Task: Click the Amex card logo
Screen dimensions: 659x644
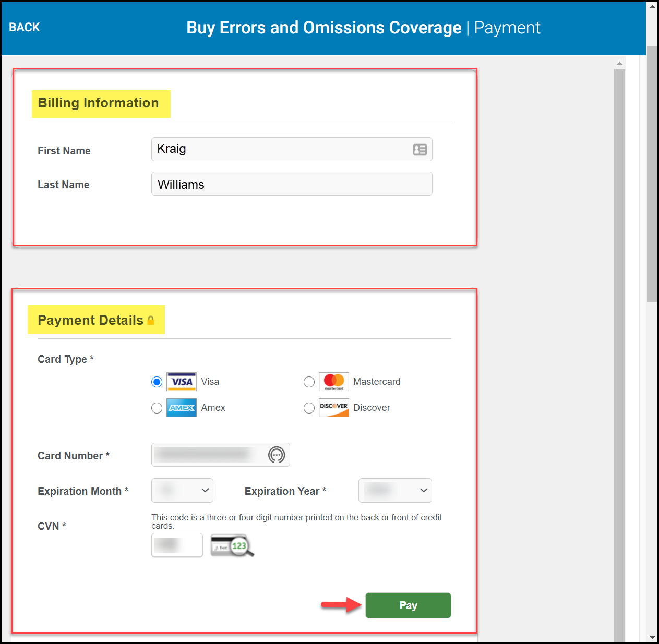Action: click(182, 408)
